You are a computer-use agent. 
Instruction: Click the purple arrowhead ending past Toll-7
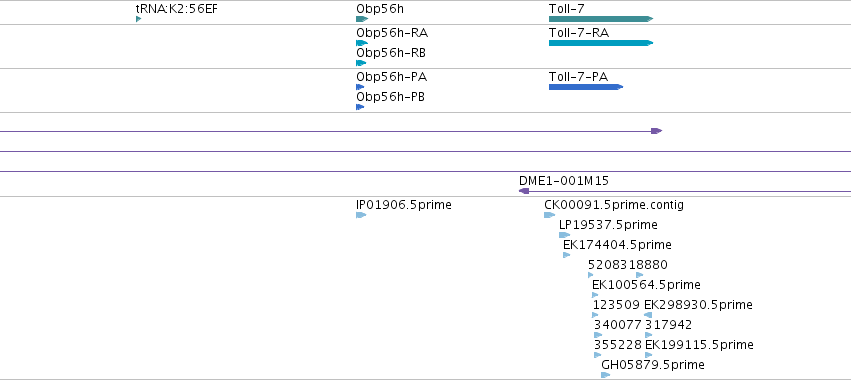[x=657, y=131]
